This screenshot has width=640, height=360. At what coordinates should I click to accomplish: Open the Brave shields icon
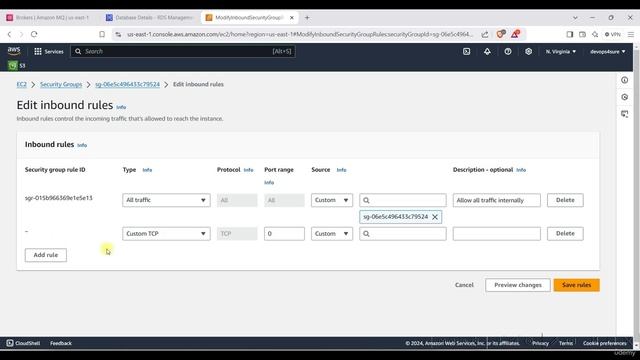(501, 34)
